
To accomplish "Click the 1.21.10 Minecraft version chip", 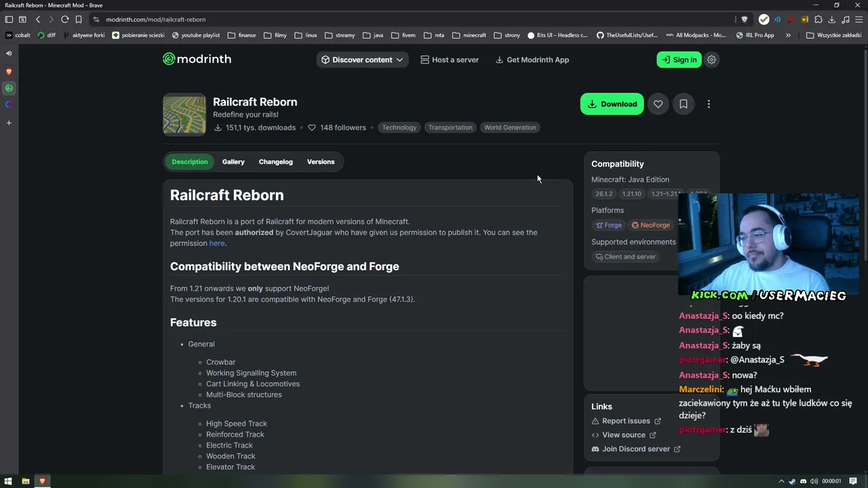I will pyautogui.click(x=631, y=194).
